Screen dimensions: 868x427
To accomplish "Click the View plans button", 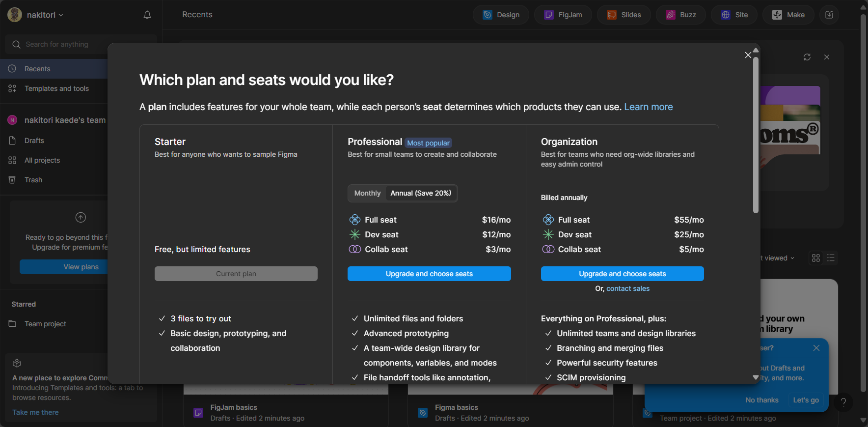I will 64,267.
